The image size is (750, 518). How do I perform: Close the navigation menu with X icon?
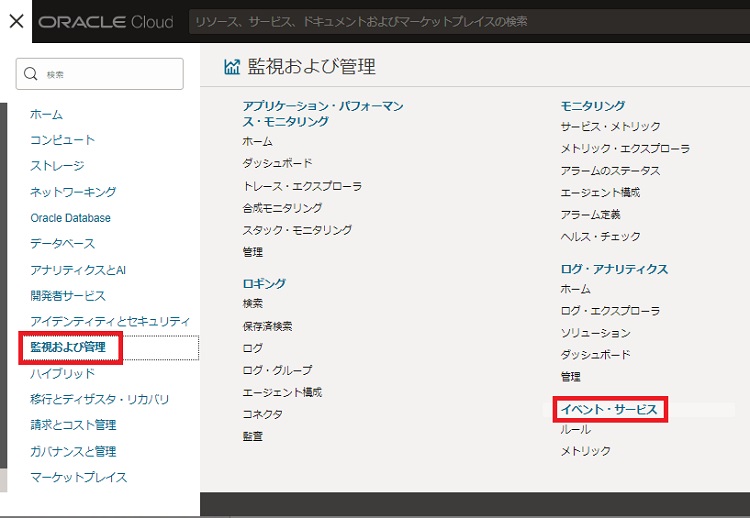(x=16, y=21)
